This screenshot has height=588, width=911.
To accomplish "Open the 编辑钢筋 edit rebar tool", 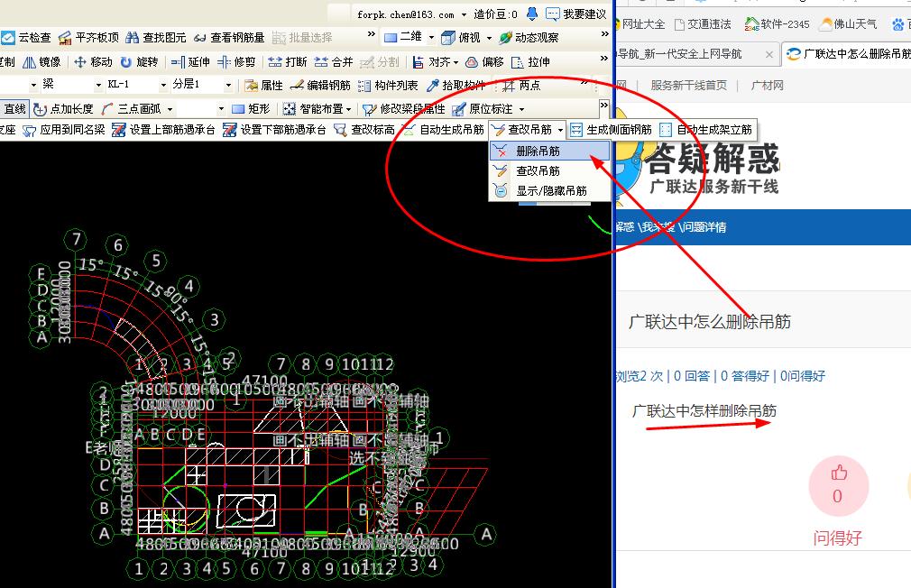I will [x=320, y=86].
